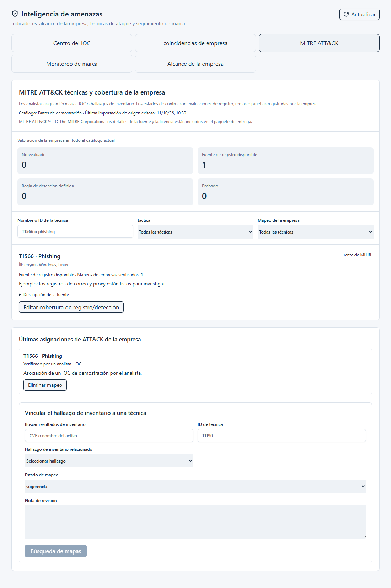
Task: Open the Monitoreo de marca tab
Action: [x=72, y=64]
